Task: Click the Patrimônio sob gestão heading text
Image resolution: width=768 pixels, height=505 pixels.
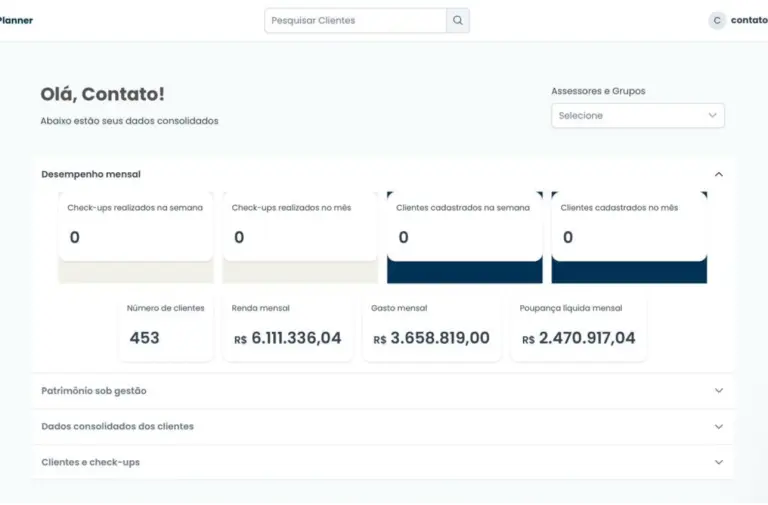Action: (x=94, y=391)
